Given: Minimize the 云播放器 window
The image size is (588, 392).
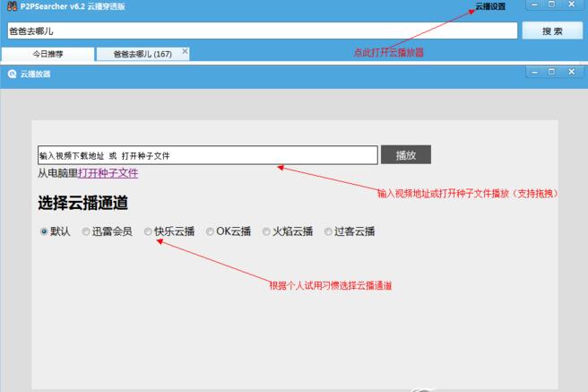Looking at the screenshot, I should pos(535,72).
